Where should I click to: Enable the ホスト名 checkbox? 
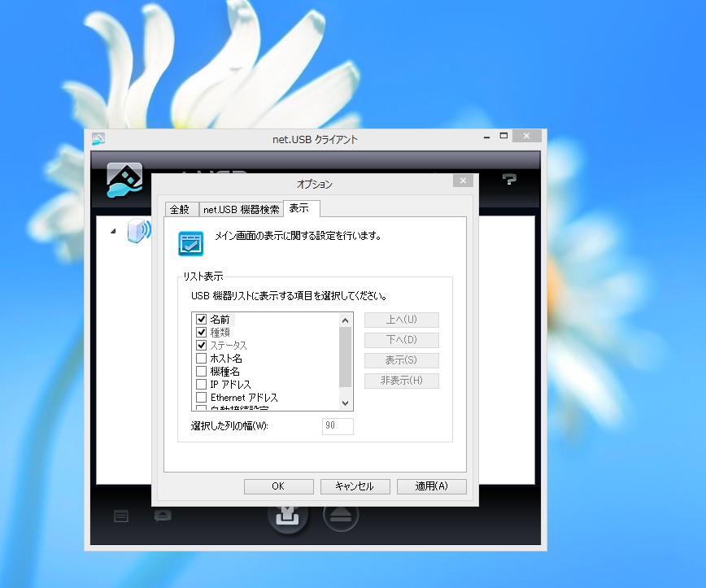pyautogui.click(x=201, y=359)
